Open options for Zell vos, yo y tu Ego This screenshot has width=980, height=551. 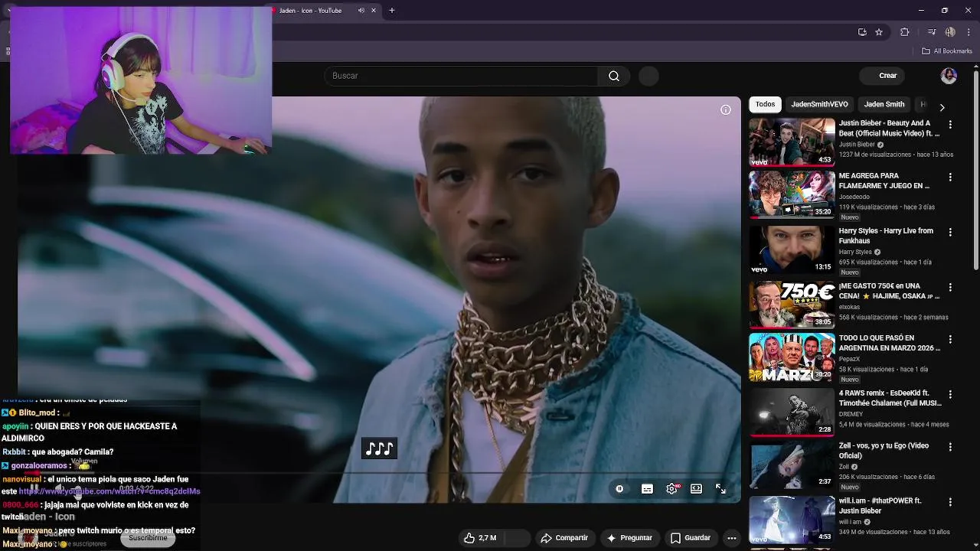[950, 446]
